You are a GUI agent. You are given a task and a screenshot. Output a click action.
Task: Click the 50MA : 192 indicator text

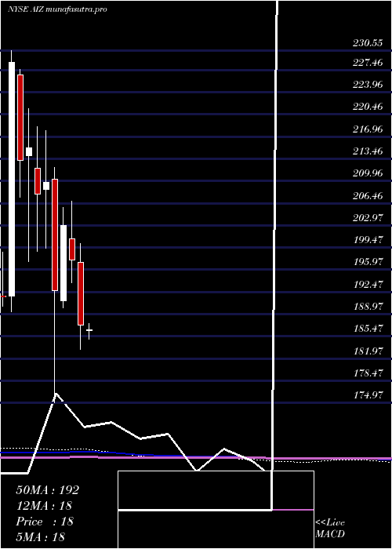pos(48,490)
